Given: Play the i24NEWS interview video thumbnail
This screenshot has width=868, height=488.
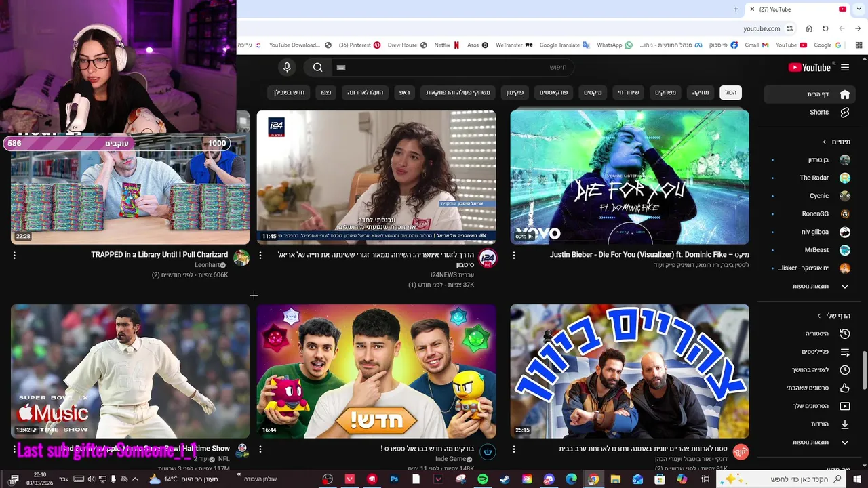Looking at the screenshot, I should pyautogui.click(x=376, y=177).
